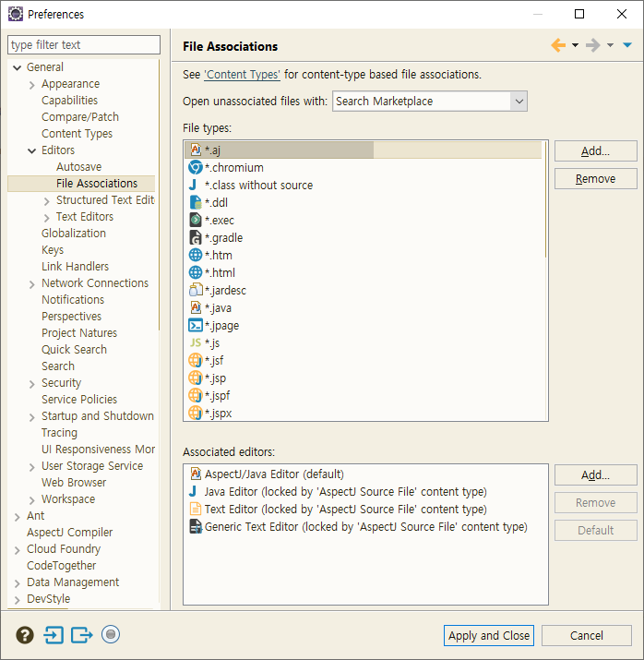Screen dimensions: 644x660
Task: Select the *.gradle file type icon
Action: coord(196,237)
